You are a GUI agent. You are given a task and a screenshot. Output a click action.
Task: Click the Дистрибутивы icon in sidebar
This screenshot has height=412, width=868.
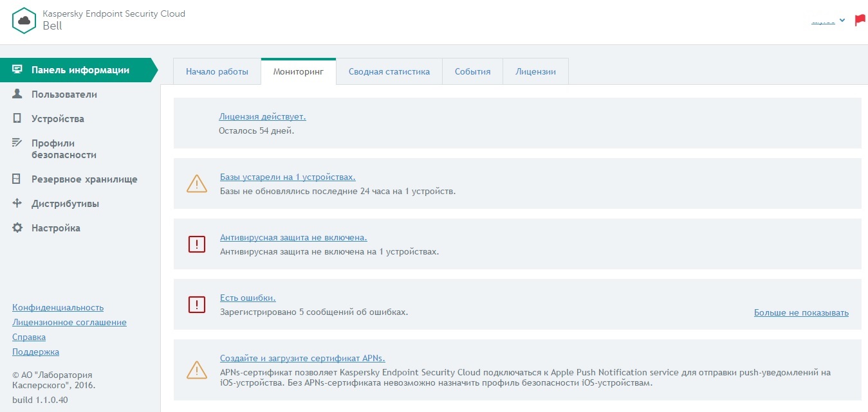pyautogui.click(x=17, y=203)
